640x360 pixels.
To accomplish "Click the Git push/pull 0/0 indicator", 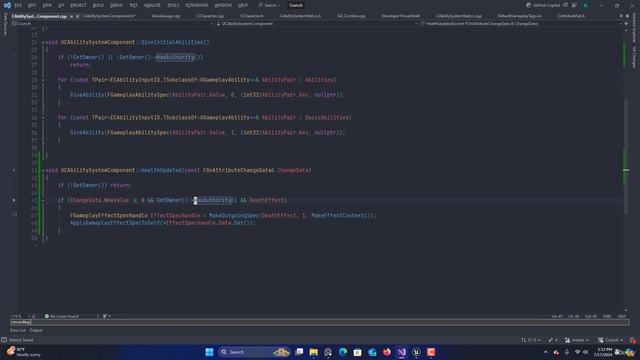I will (x=531, y=340).
